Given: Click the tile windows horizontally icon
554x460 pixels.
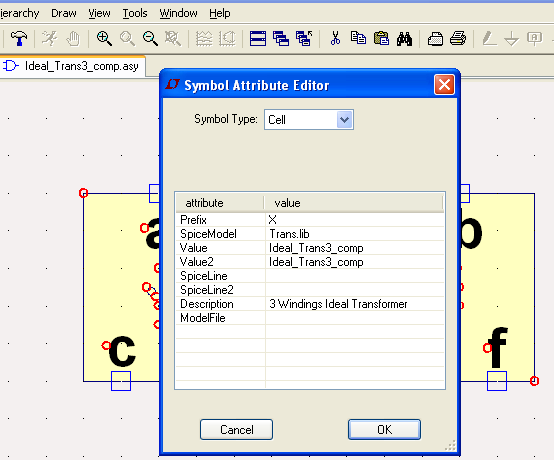Looking at the screenshot, I should pos(258,38).
